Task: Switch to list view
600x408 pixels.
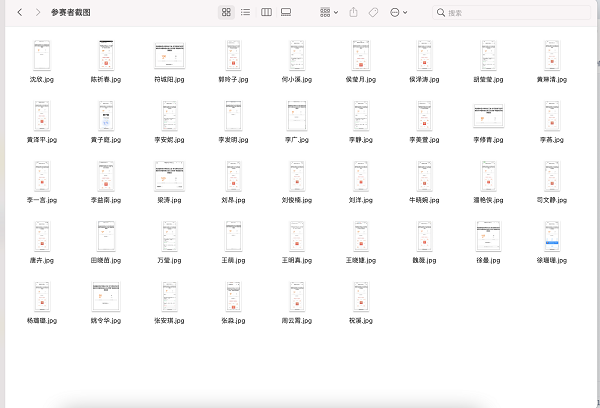Action: (x=246, y=12)
